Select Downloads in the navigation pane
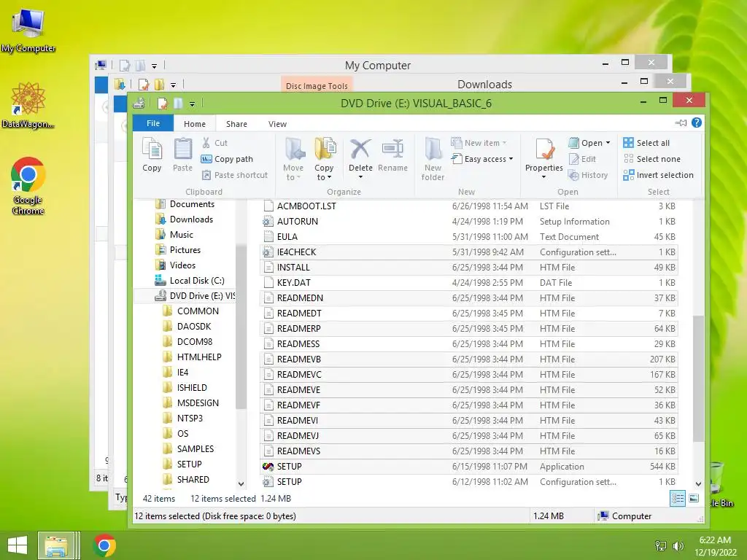 (x=185, y=219)
